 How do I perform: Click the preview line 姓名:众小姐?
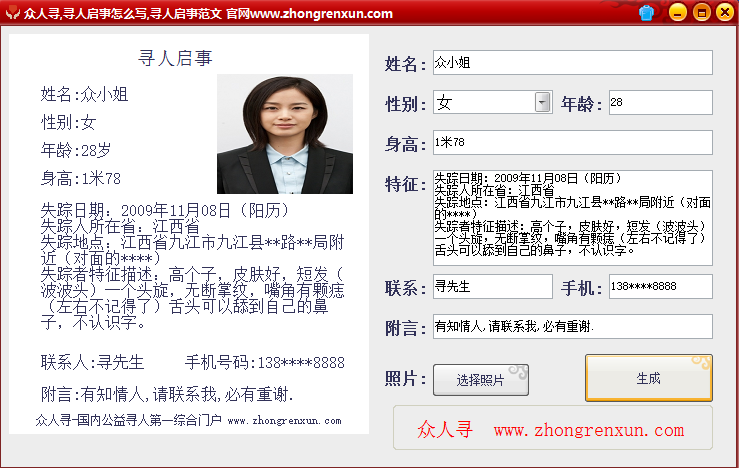(84, 94)
